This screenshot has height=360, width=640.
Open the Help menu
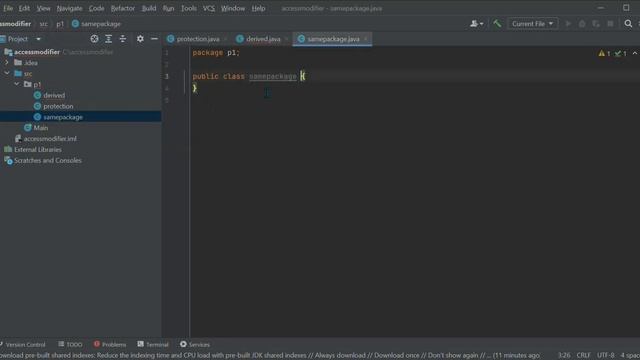click(258, 8)
